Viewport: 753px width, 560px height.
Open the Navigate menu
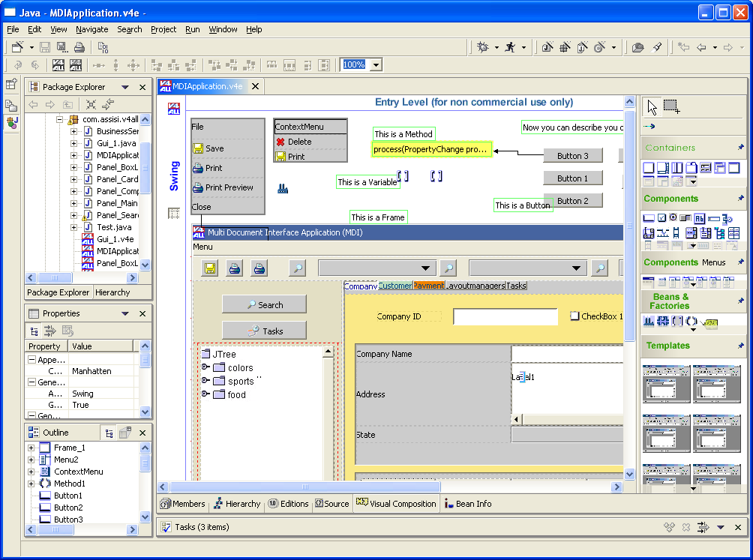(x=91, y=29)
